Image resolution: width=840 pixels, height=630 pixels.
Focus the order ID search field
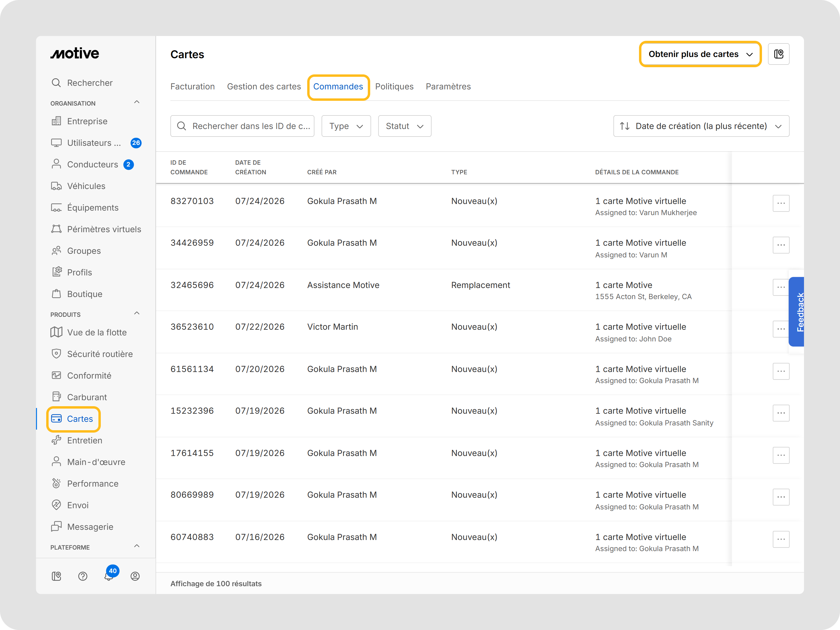pyautogui.click(x=242, y=126)
